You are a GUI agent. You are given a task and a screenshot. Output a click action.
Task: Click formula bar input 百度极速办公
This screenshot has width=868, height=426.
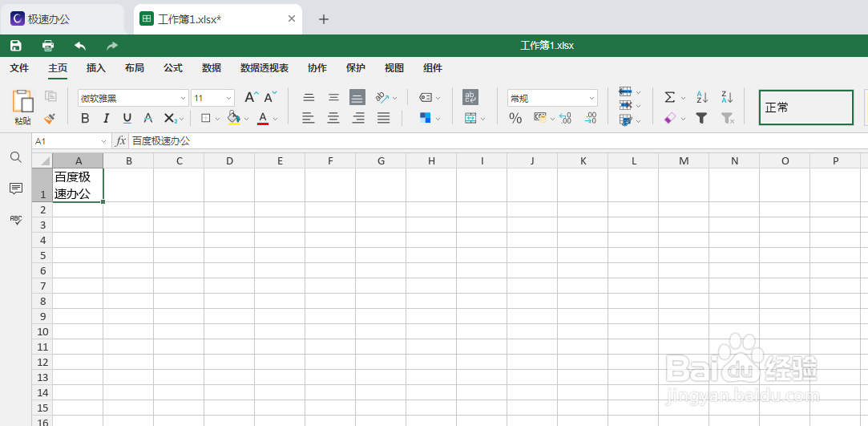pyautogui.click(x=499, y=141)
